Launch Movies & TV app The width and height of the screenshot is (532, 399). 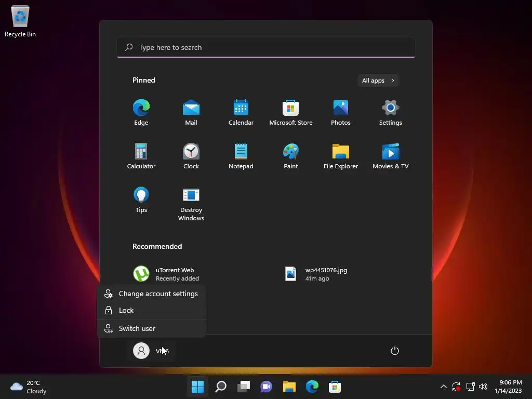pos(391,156)
